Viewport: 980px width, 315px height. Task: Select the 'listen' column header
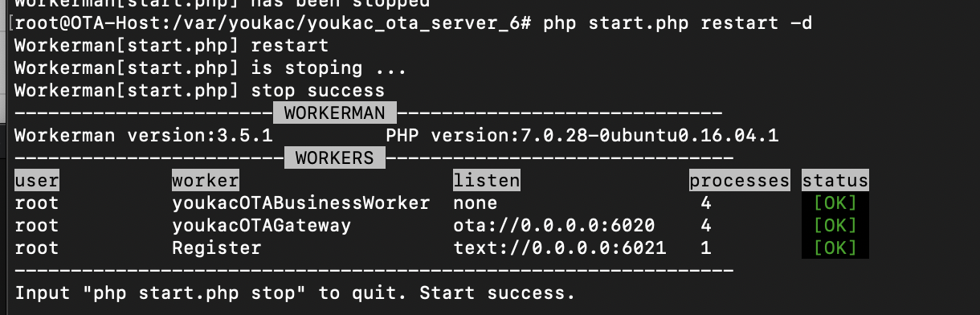click(486, 181)
